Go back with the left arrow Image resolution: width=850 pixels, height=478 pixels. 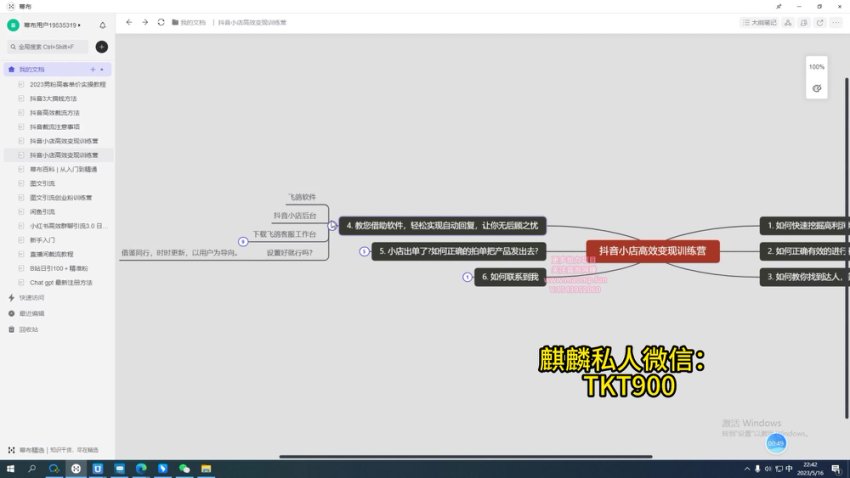(x=128, y=22)
